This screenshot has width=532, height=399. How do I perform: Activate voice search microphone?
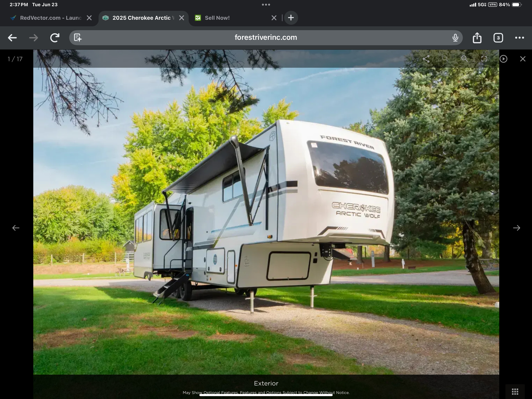pyautogui.click(x=455, y=38)
